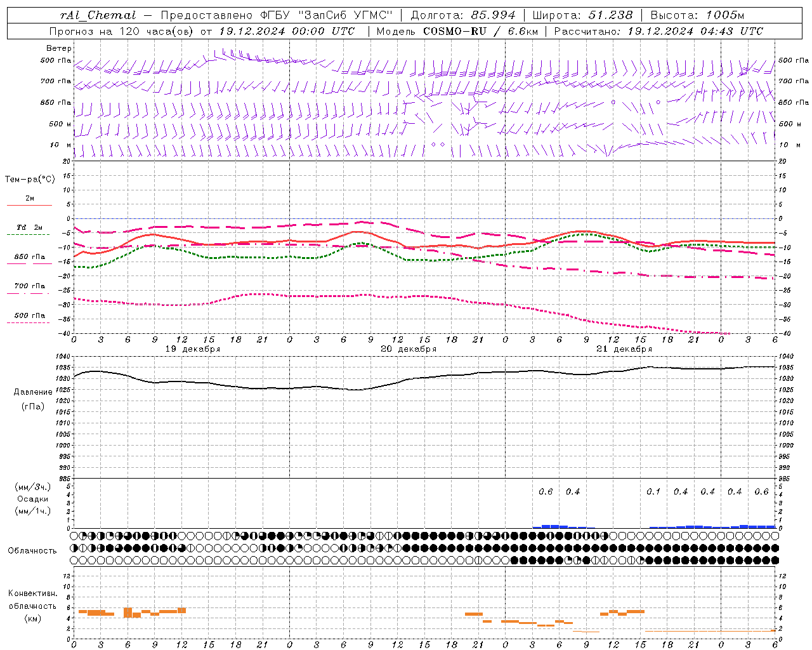Select the Осадки label

(33, 499)
